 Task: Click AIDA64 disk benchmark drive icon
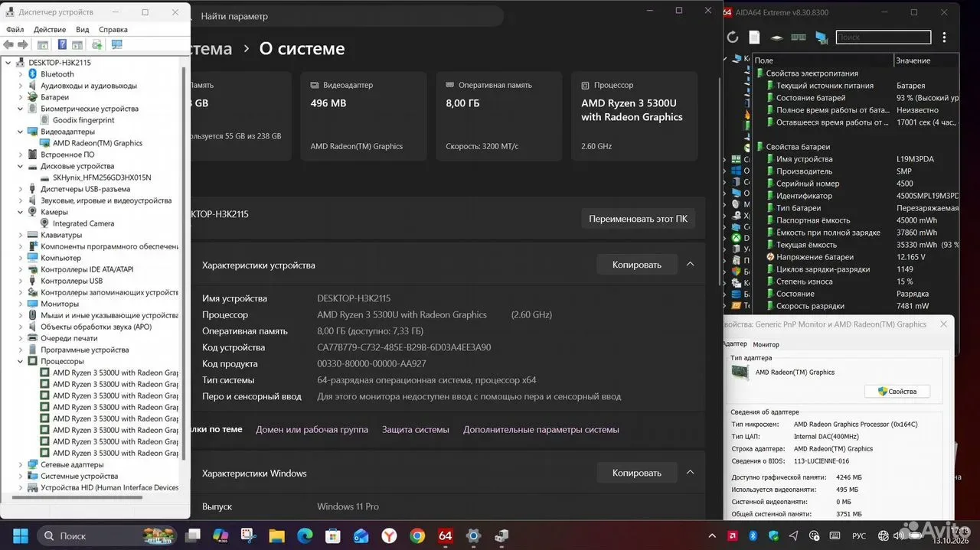(776, 37)
